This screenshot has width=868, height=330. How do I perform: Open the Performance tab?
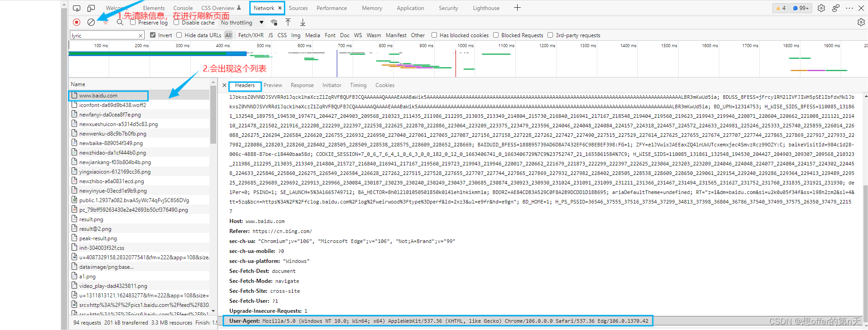coord(332,8)
